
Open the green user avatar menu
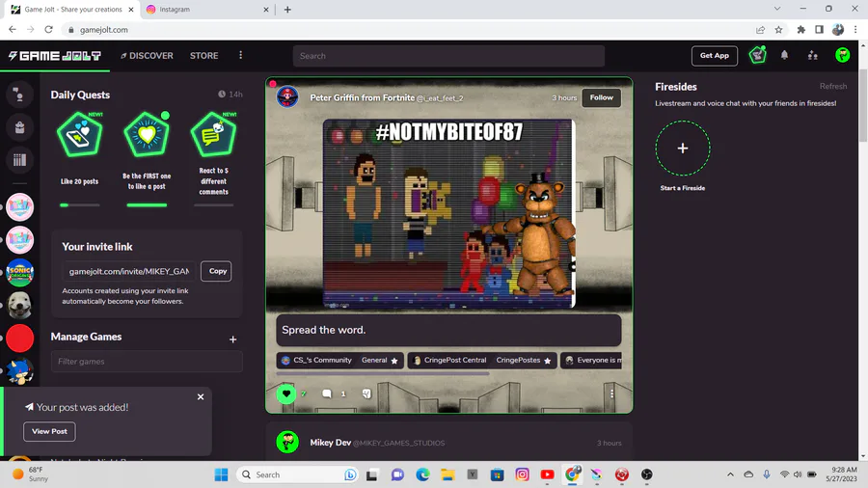[x=843, y=55]
